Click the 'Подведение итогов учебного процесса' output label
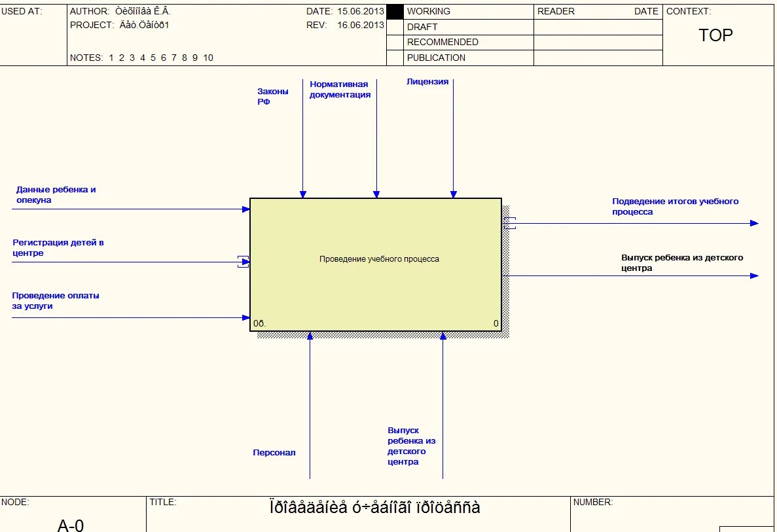777x532 pixels. pos(675,207)
